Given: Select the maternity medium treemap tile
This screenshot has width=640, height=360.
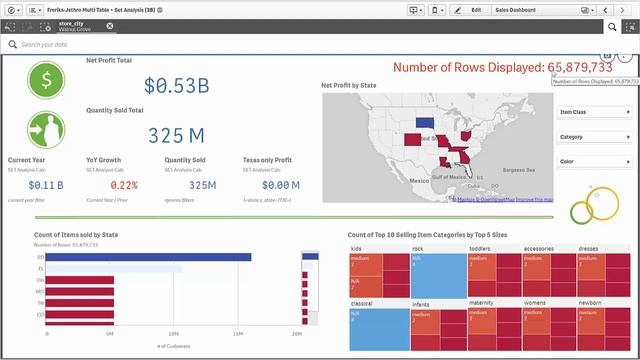Looking at the screenshot, I should click(482, 321).
